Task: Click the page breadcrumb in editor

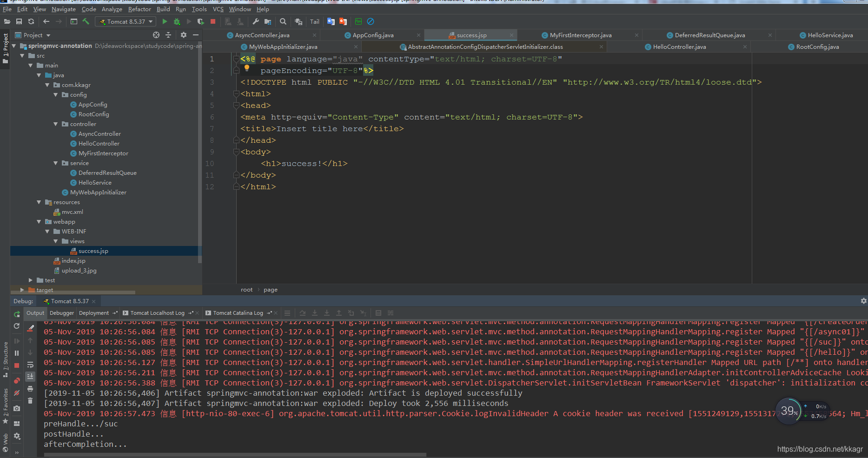Action: [x=271, y=290]
